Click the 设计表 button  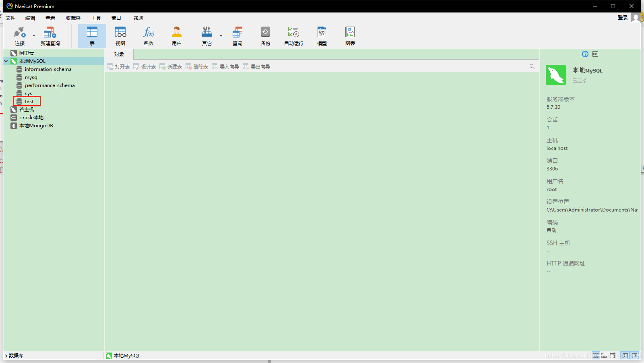click(x=144, y=66)
